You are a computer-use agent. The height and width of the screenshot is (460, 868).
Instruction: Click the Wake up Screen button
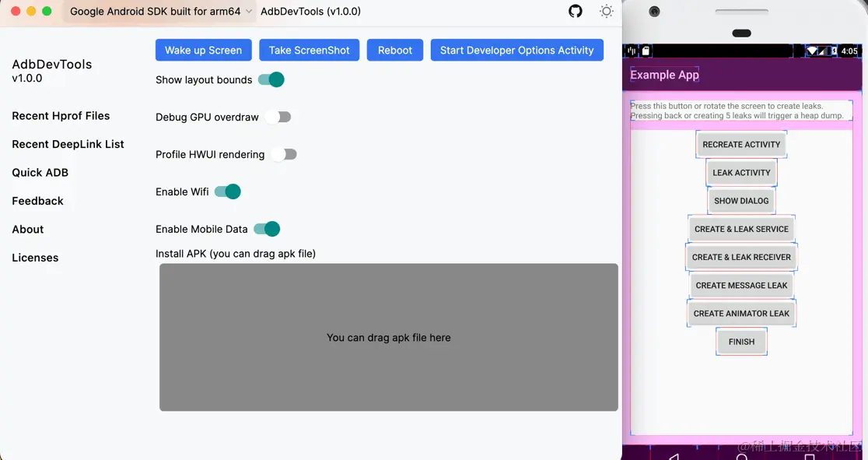tap(203, 50)
